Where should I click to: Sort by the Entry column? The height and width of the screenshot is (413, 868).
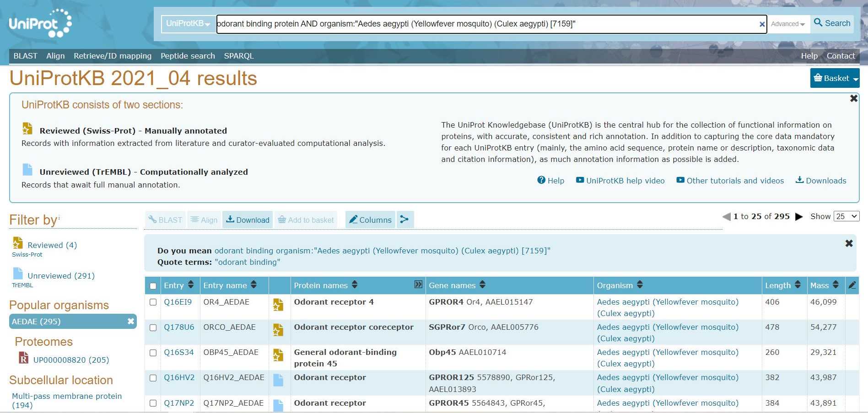tap(191, 285)
